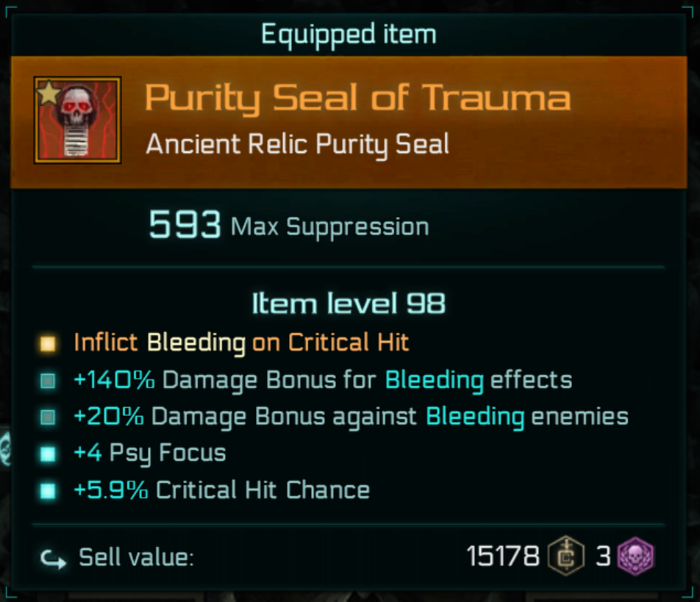The height and width of the screenshot is (602, 700).
Task: Click the Ancient Relic Purity Seal subtitle
Action: 297,144
